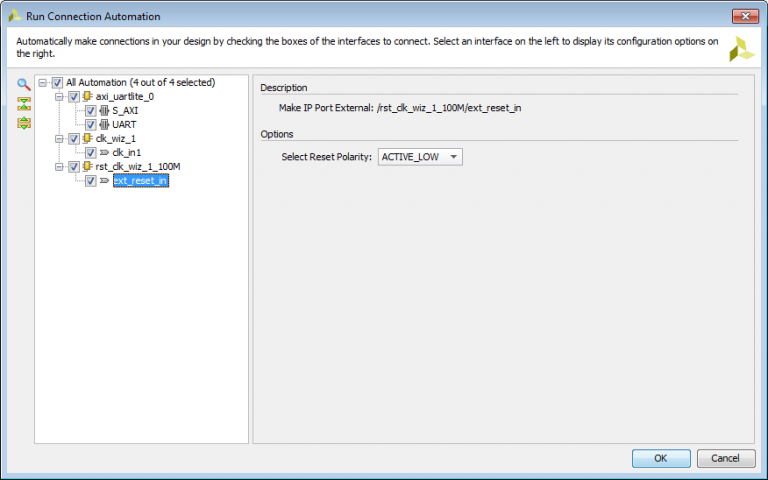Click the UART interface icon
Screen dimensions: 768x480
pos(104,125)
